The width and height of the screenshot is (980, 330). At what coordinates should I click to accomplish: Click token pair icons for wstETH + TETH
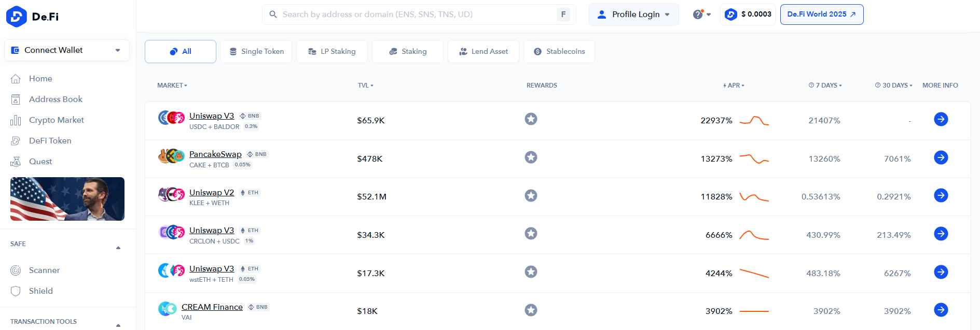[172, 270]
